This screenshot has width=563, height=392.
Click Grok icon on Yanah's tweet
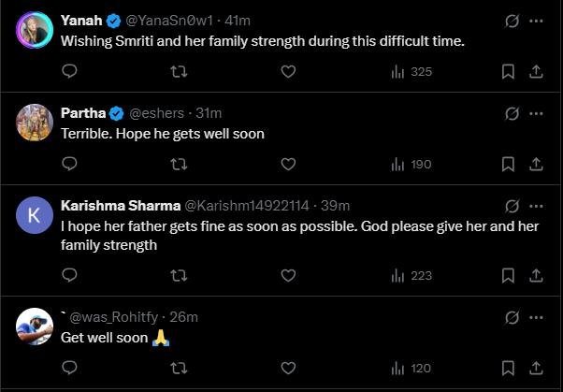(512, 20)
